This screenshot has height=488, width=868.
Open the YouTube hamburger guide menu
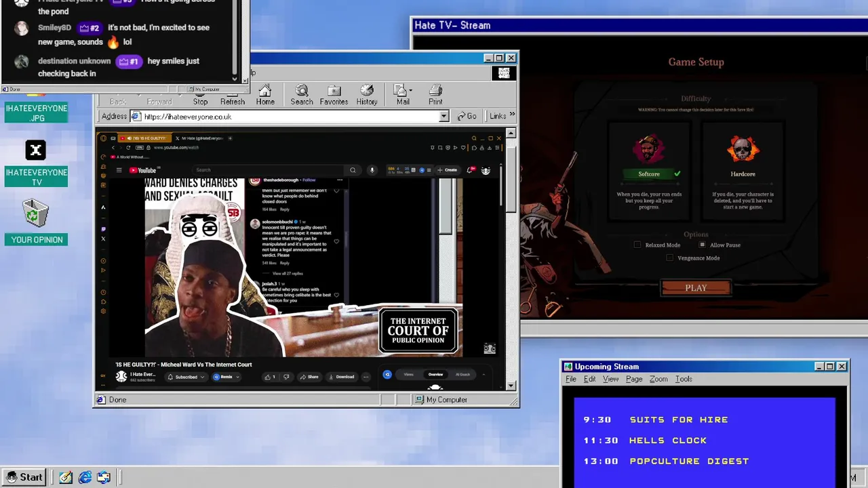pos(119,170)
